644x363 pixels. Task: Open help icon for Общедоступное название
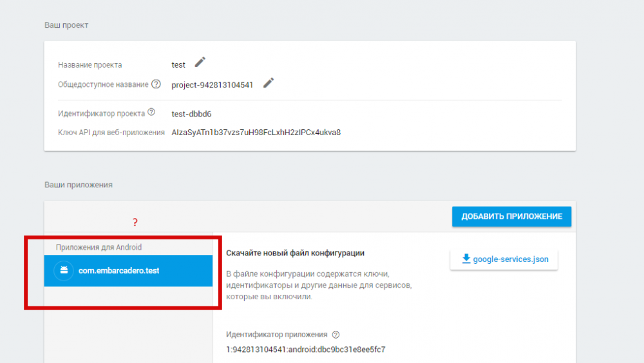pyautogui.click(x=156, y=84)
